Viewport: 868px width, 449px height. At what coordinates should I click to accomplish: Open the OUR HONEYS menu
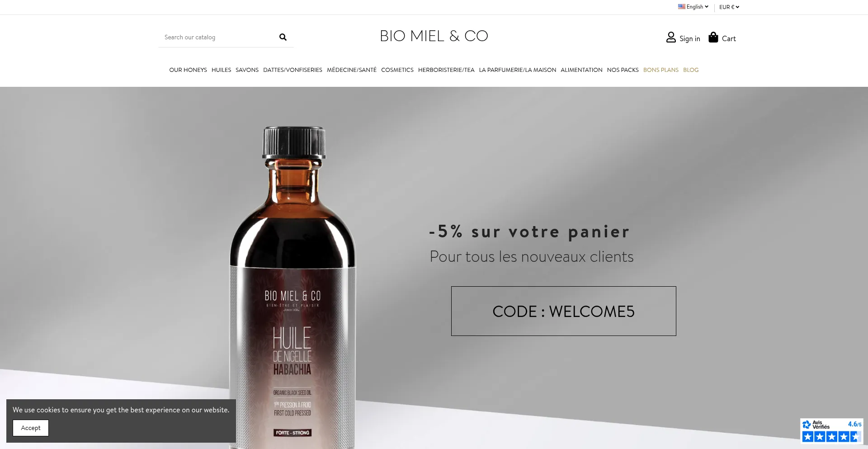pos(188,70)
